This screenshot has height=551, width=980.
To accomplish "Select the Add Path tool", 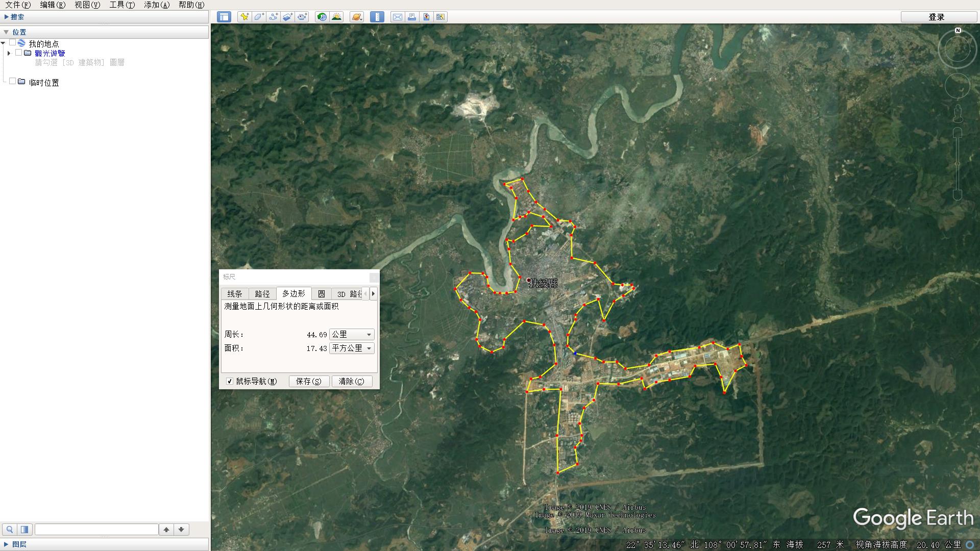I will point(273,17).
